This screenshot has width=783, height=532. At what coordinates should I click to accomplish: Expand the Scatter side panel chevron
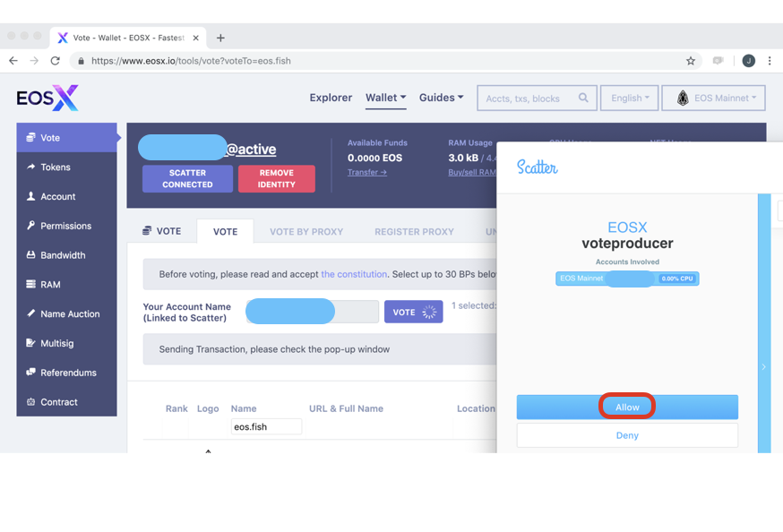tap(763, 367)
